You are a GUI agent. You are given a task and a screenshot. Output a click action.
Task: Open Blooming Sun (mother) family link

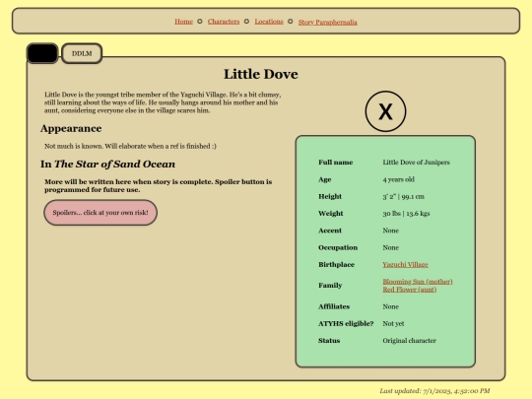(x=418, y=281)
